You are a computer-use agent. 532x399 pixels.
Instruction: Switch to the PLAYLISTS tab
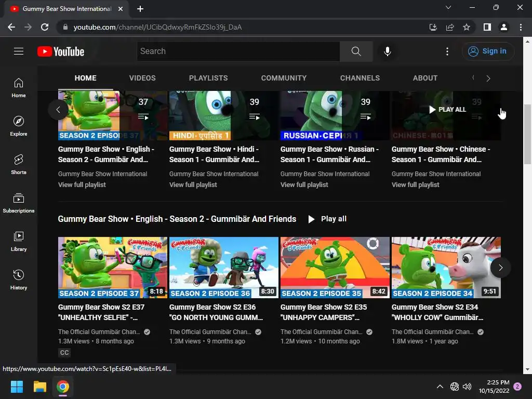[208, 78]
